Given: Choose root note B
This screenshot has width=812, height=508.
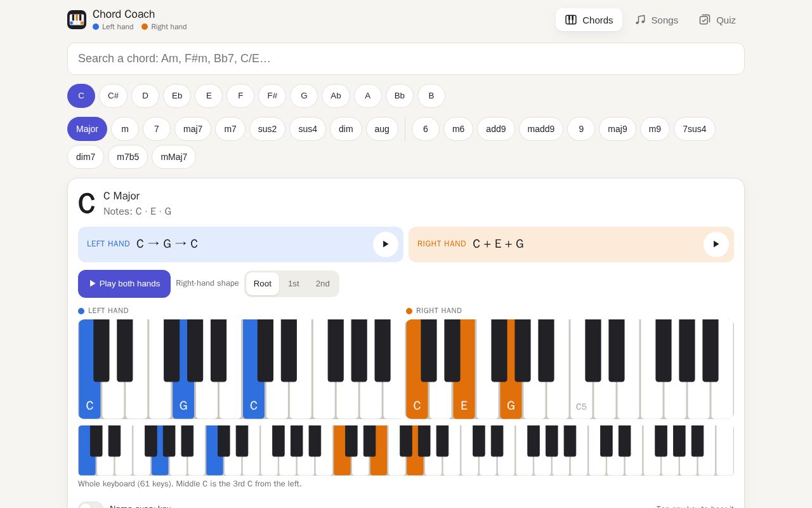Looking at the screenshot, I should [x=431, y=96].
